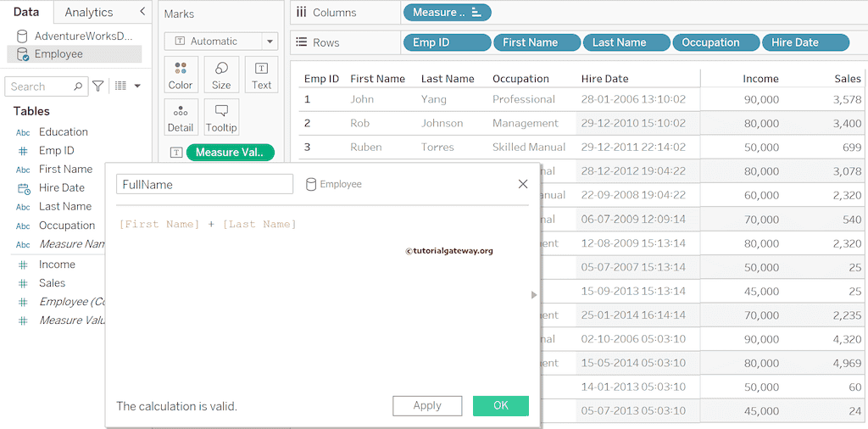Click the formula text in editor
The image size is (868, 429).
click(208, 224)
